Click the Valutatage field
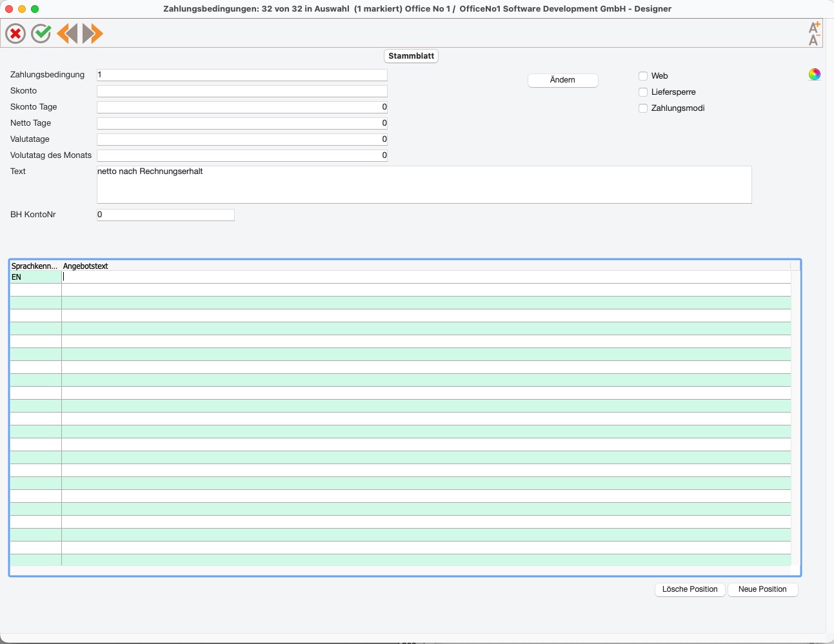 (242, 139)
